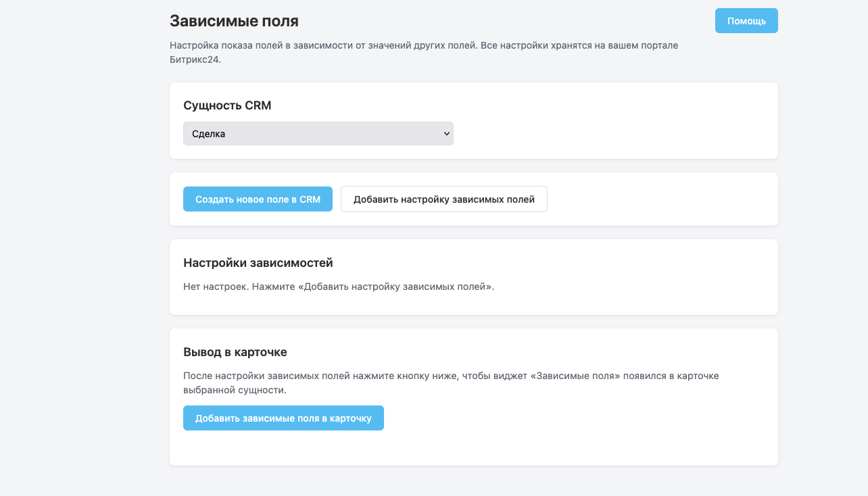The image size is (868, 496).
Task: Click the Настройки зависимостей heading
Action: (x=258, y=263)
